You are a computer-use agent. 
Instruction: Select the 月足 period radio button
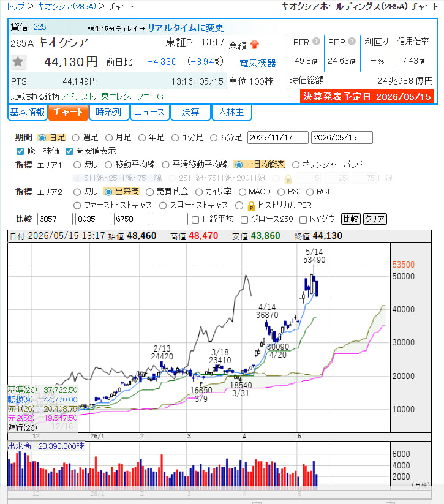[109, 138]
